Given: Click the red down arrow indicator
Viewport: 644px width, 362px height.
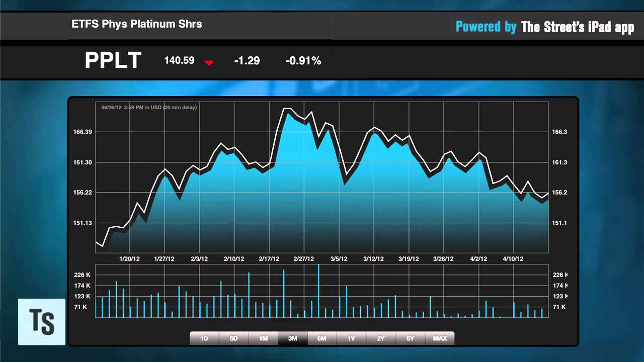Looking at the screenshot, I should pos(209,62).
